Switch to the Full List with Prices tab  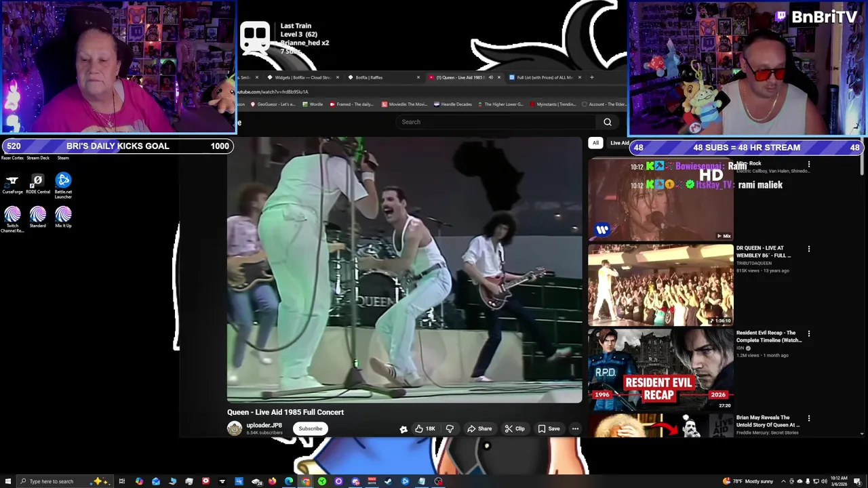545,77
